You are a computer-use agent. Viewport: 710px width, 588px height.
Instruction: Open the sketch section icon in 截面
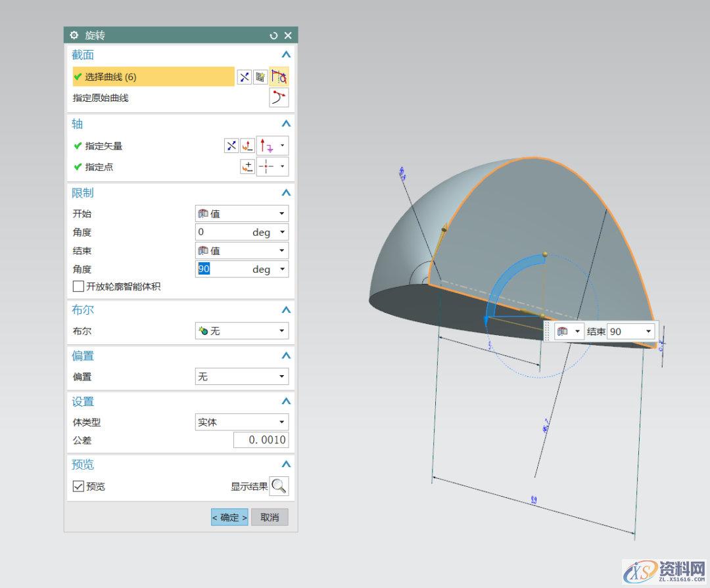click(x=260, y=77)
